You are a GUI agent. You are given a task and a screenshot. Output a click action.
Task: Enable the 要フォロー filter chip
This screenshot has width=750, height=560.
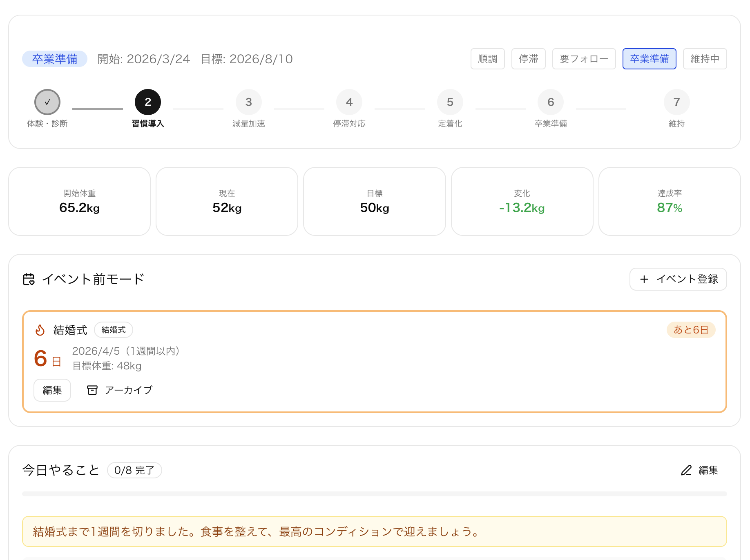(583, 59)
